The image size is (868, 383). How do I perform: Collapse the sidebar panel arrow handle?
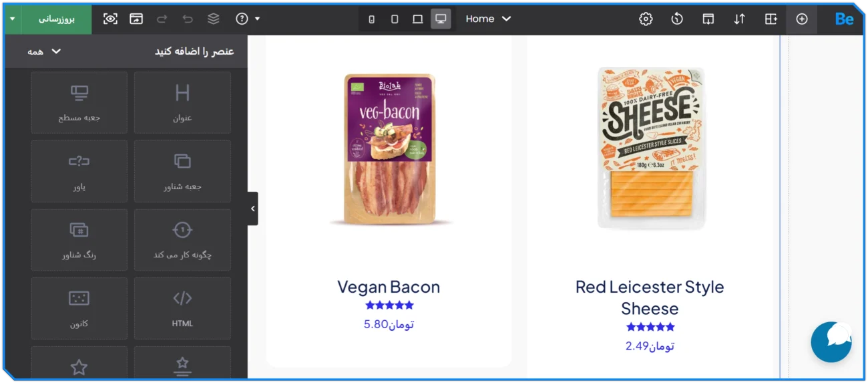(252, 209)
